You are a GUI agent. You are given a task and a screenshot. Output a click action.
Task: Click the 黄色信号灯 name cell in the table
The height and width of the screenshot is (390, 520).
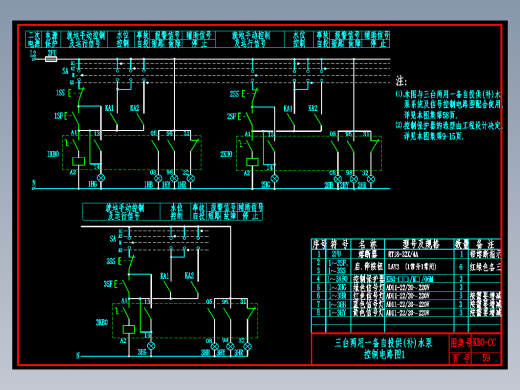pos(368,313)
